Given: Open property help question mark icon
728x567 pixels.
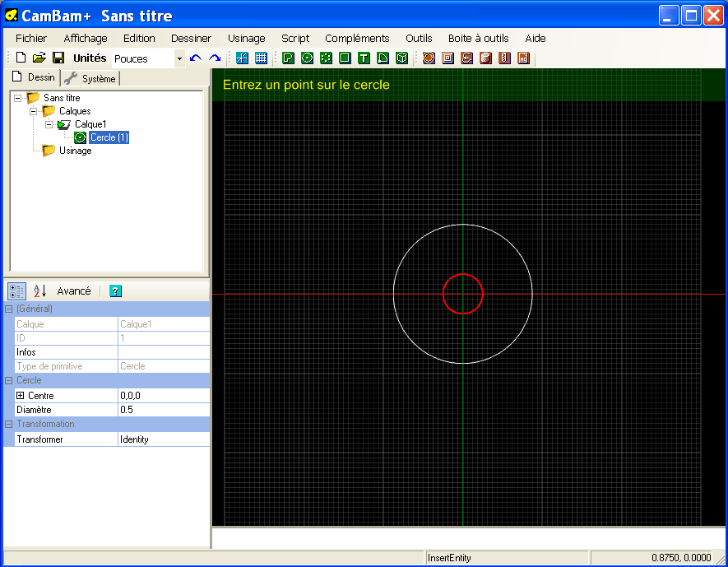Looking at the screenshot, I should coord(115,291).
